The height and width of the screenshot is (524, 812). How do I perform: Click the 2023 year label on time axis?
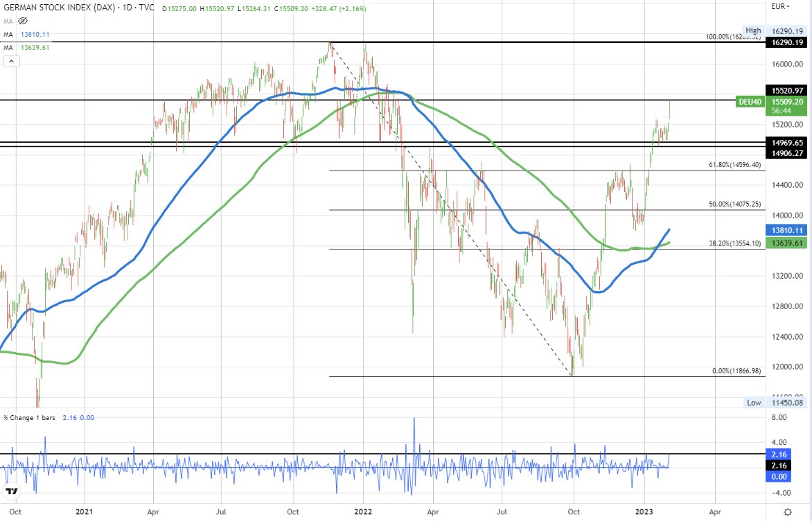click(644, 512)
